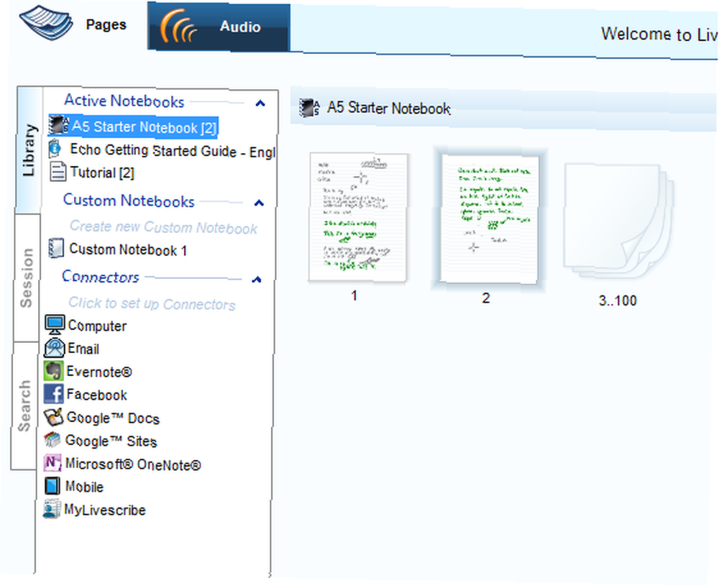The height and width of the screenshot is (588, 719).
Task: Open the Search side tab
Action: pos(24,405)
